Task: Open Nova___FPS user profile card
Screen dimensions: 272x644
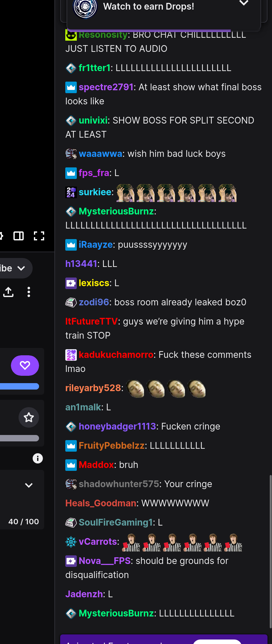Action: [105, 561]
